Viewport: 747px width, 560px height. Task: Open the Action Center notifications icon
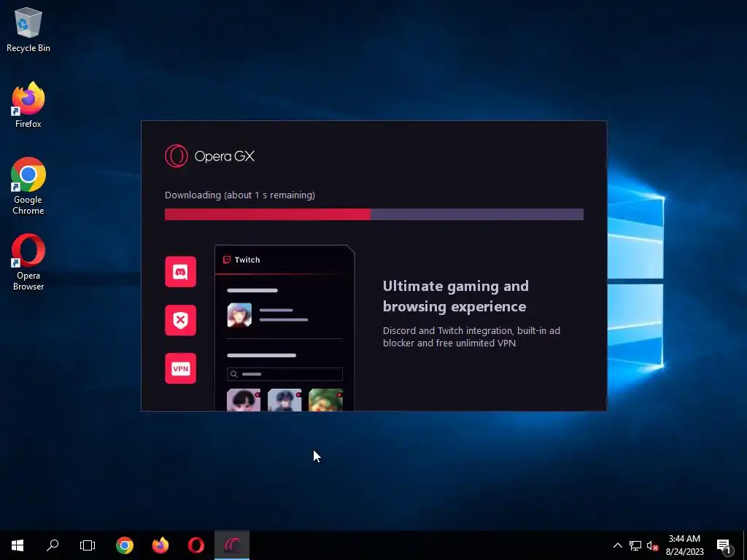tap(724, 546)
